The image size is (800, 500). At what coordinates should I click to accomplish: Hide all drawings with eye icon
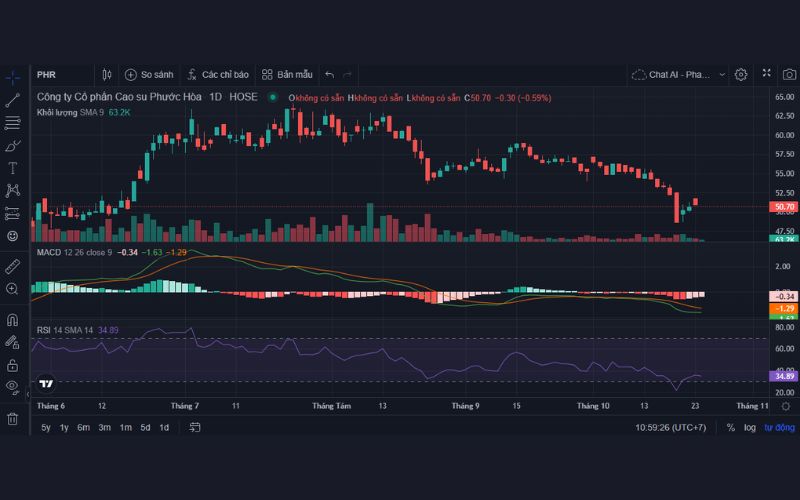13,386
